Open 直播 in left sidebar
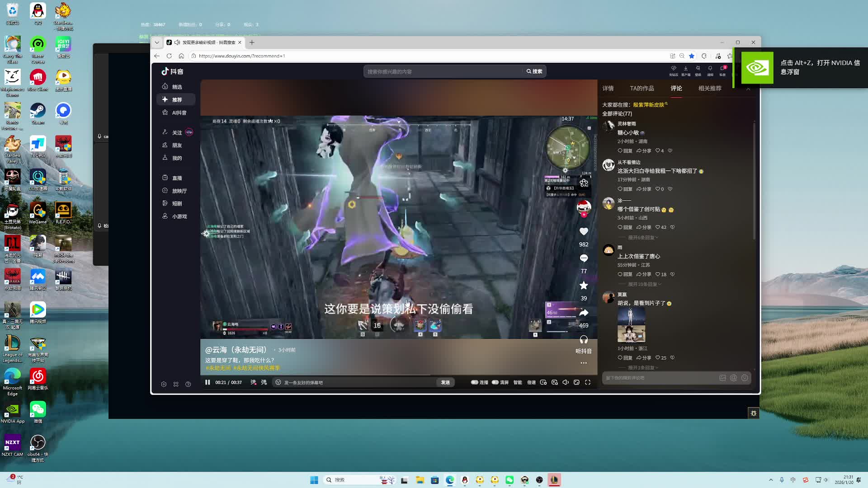This screenshot has width=868, height=488. click(177, 178)
